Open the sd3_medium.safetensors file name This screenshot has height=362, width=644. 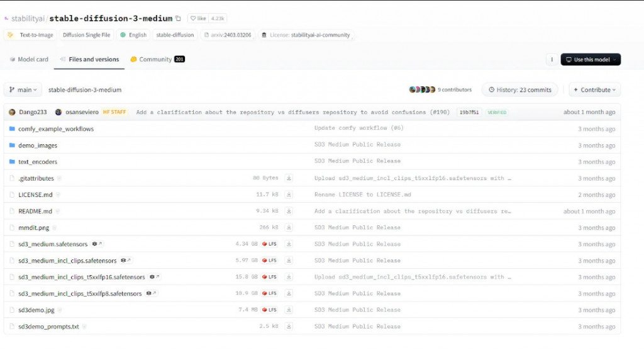[x=53, y=244]
